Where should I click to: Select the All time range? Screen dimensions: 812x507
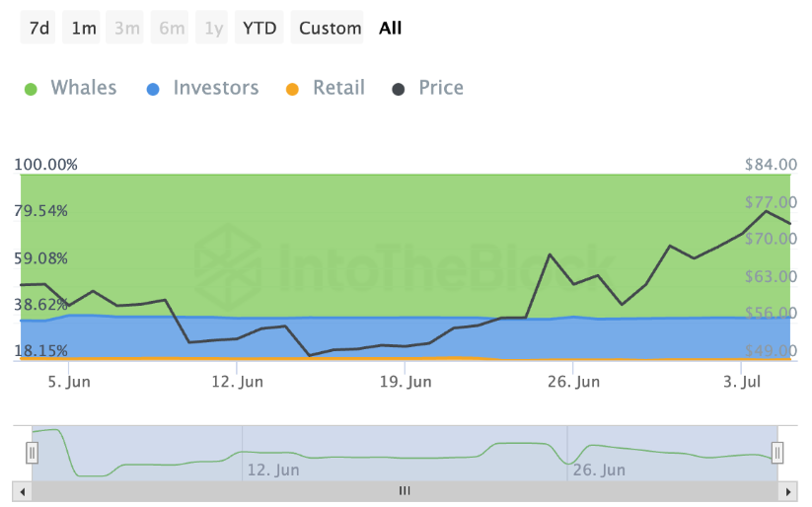391,28
